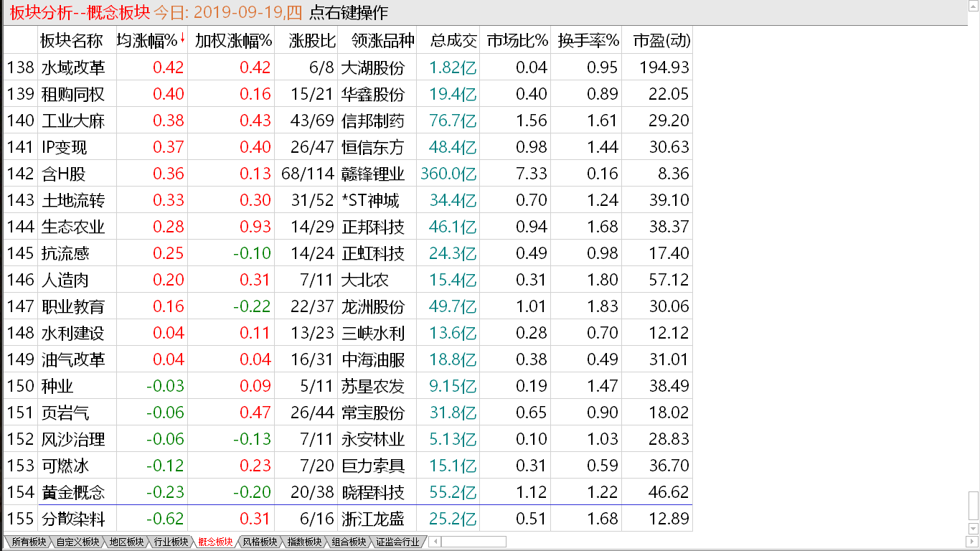Click leading stock 恒信东方
This screenshot has height=551, width=980.
[x=373, y=147]
